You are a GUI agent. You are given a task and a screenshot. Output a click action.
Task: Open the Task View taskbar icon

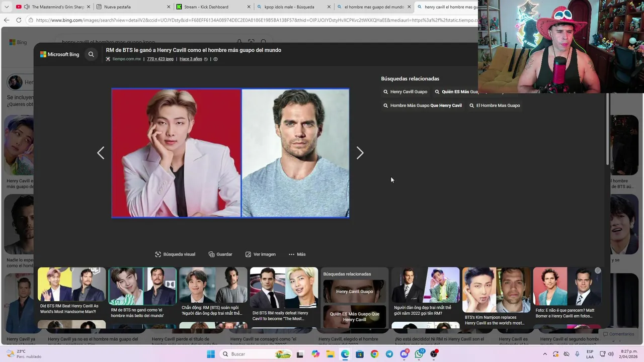(300, 354)
